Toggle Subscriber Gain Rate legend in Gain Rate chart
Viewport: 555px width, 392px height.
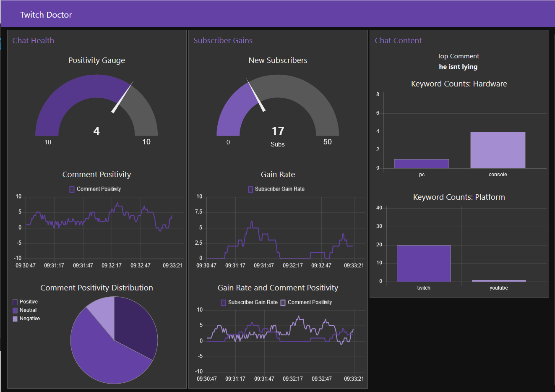[x=276, y=189]
